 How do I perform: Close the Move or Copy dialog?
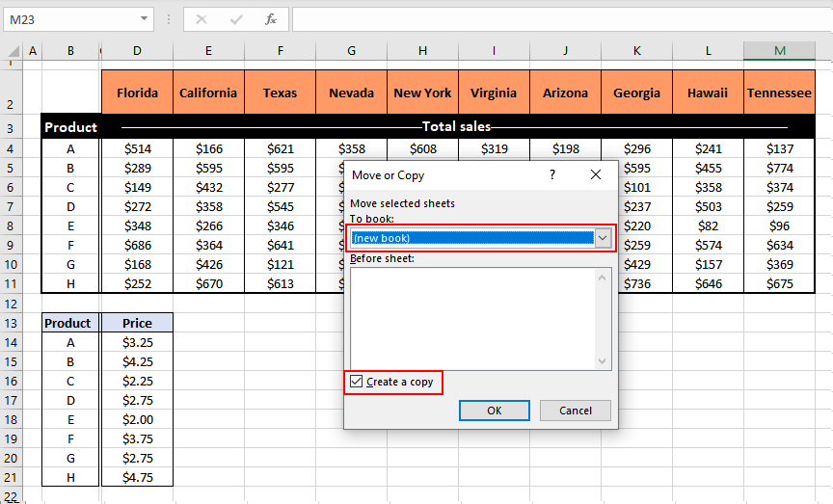pyautogui.click(x=596, y=174)
